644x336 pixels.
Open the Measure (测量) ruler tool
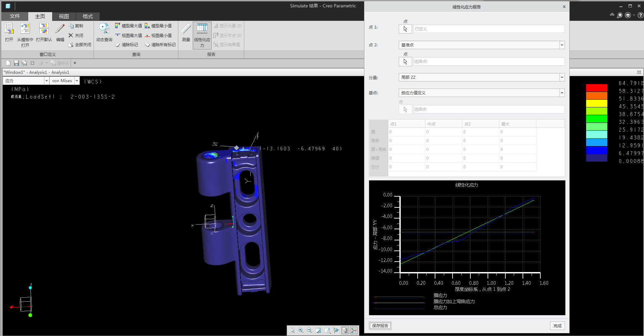point(186,32)
